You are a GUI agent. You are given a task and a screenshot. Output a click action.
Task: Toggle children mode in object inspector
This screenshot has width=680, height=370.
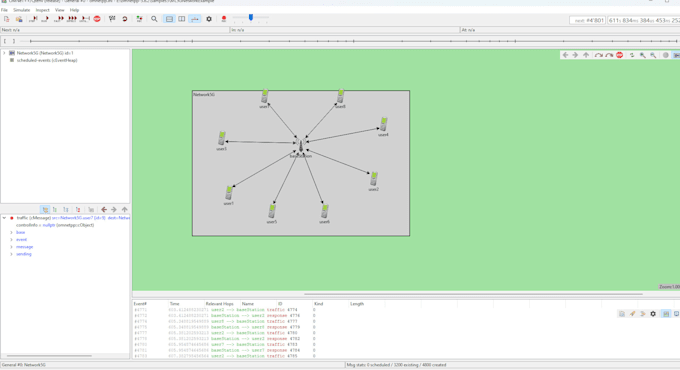pyautogui.click(x=66, y=210)
